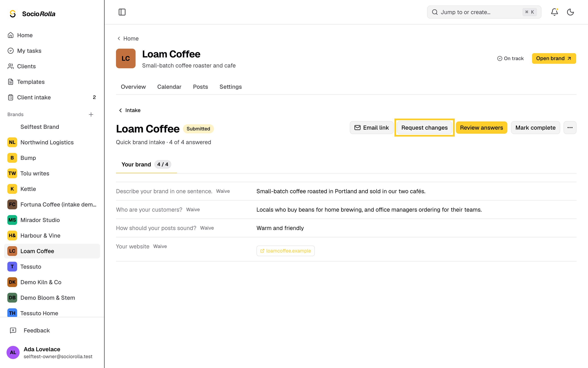Click the Home breadcrumb back link
The image size is (588, 368).
(x=128, y=38)
